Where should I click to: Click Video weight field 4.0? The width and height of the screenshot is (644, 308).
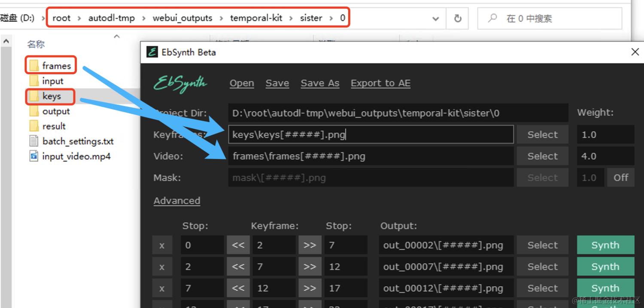coord(605,156)
